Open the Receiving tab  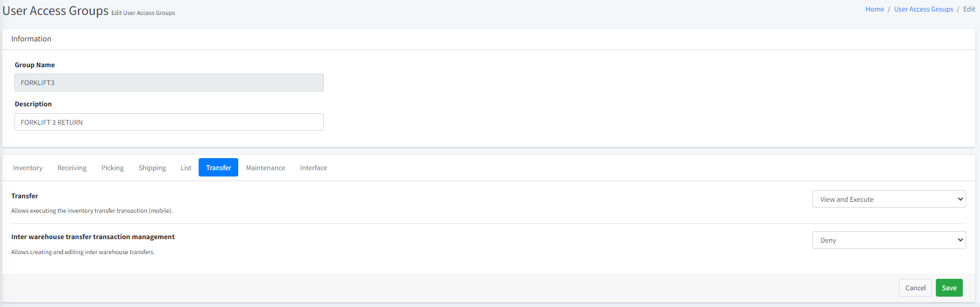[x=72, y=168]
